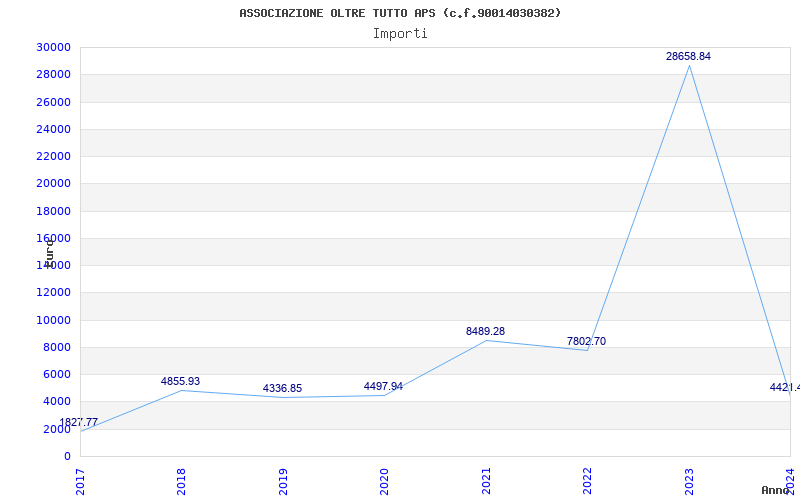Select the 1827.77 data label
This screenshot has width=800, height=500.
[x=79, y=422]
